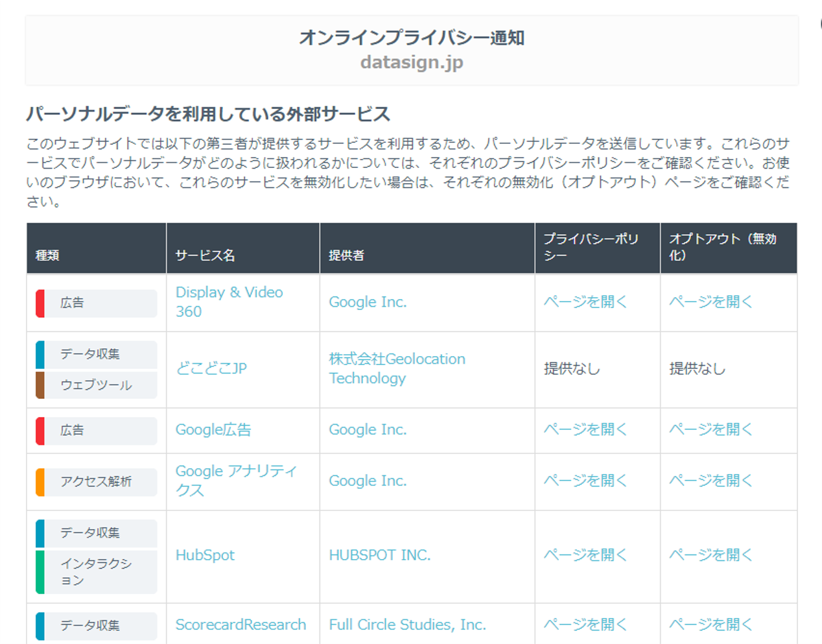Open privacy policy page for Display & Video 360
The width and height of the screenshot is (822, 644).
coord(585,302)
